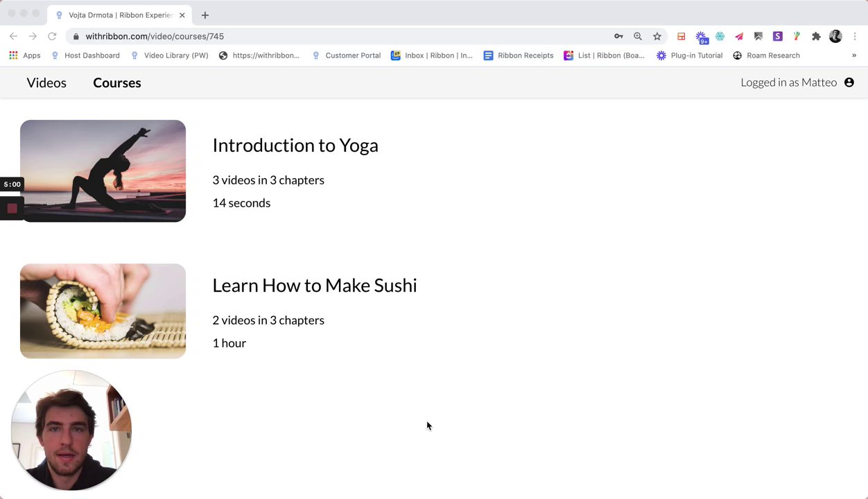
Task: Open the Chrome three-dot menu
Action: click(856, 36)
